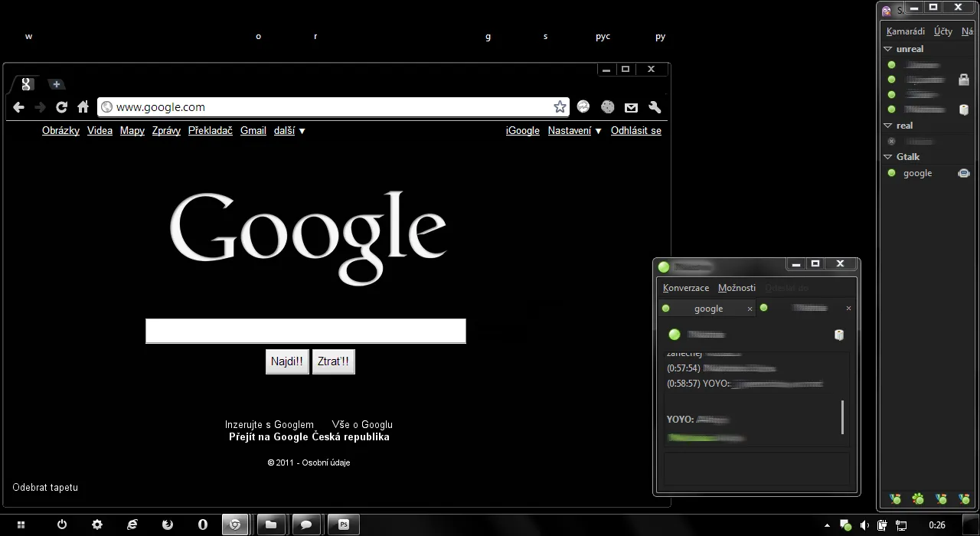Show hidden tray icons arrow

(827, 526)
